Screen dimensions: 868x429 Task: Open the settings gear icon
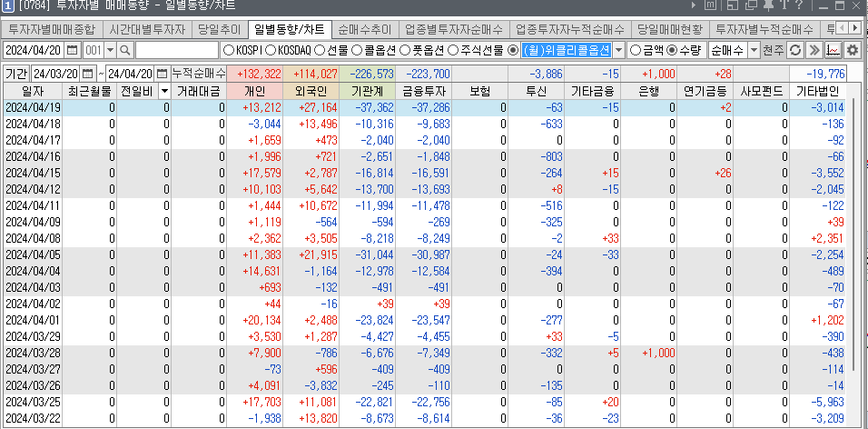[x=852, y=49]
